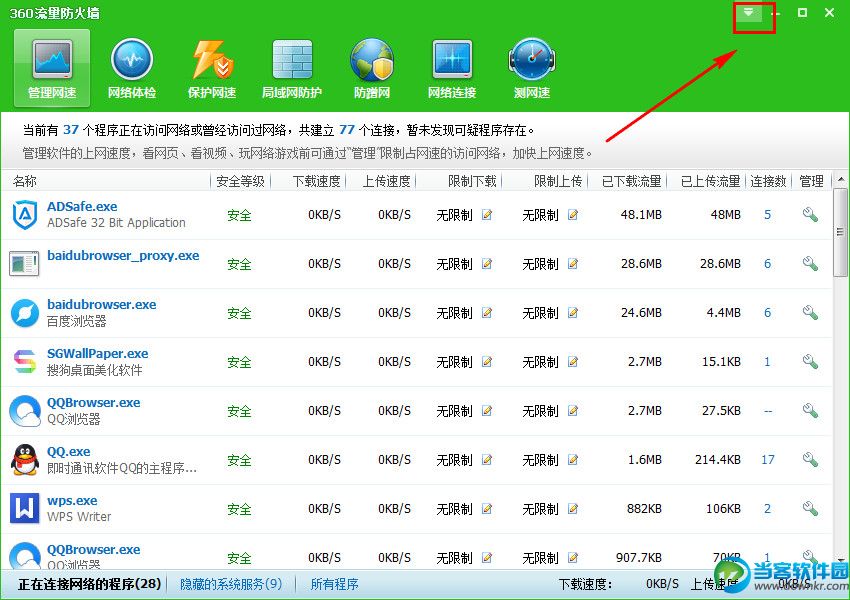This screenshot has height=600, width=850.
Task: Switch to 所有程序 tab
Action: pyautogui.click(x=334, y=584)
